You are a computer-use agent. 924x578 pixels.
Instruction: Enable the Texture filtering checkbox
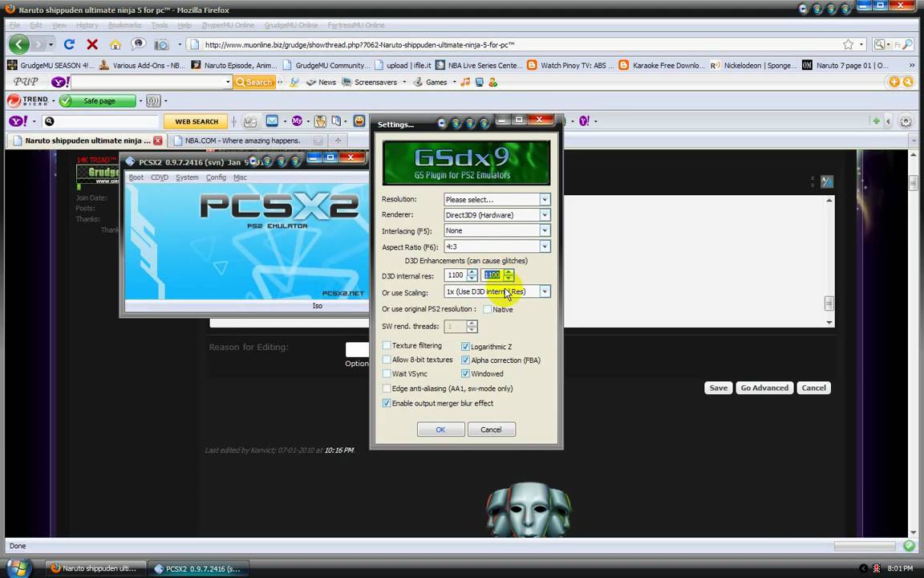tap(387, 346)
